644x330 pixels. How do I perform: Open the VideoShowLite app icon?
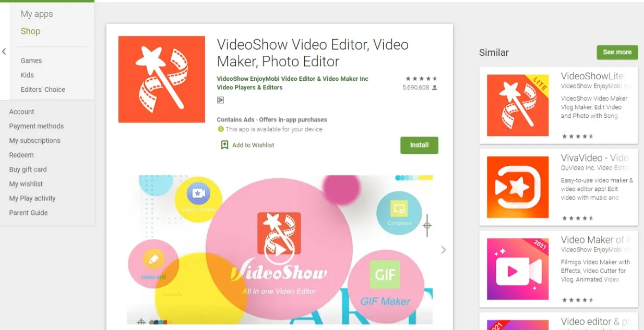(x=517, y=105)
